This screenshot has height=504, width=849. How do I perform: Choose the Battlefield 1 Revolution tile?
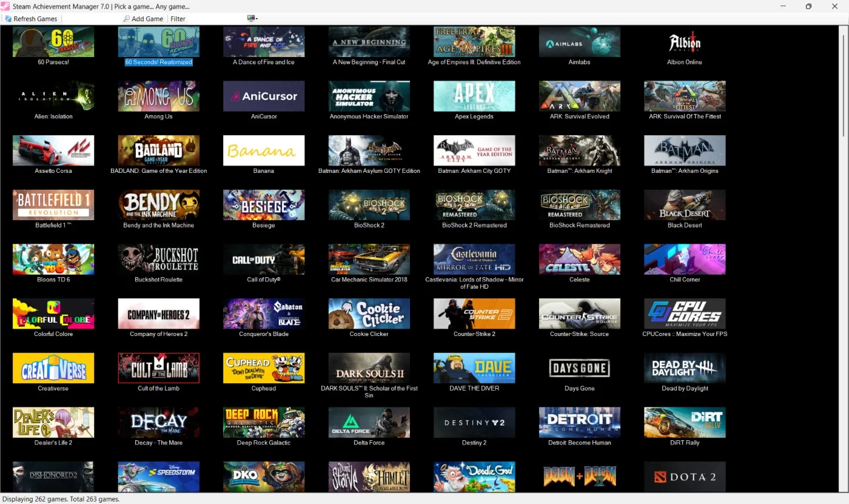point(53,205)
